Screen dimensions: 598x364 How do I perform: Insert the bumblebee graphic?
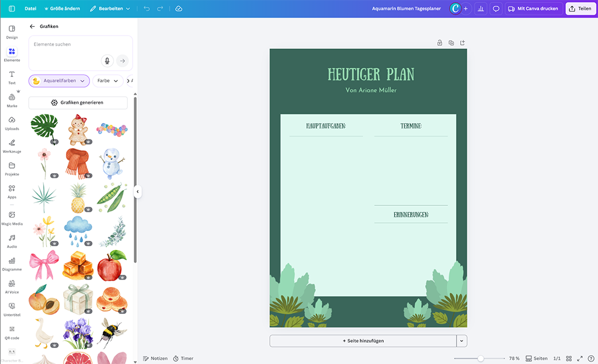tap(112, 332)
